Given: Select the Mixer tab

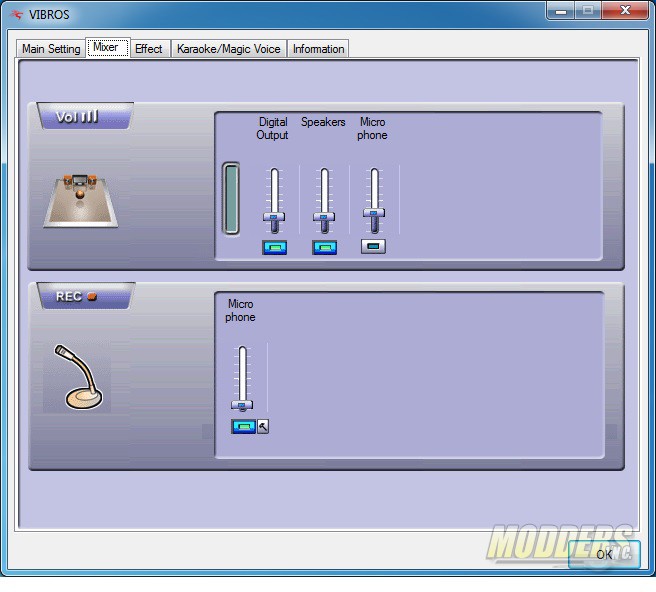Looking at the screenshot, I should click(108, 47).
